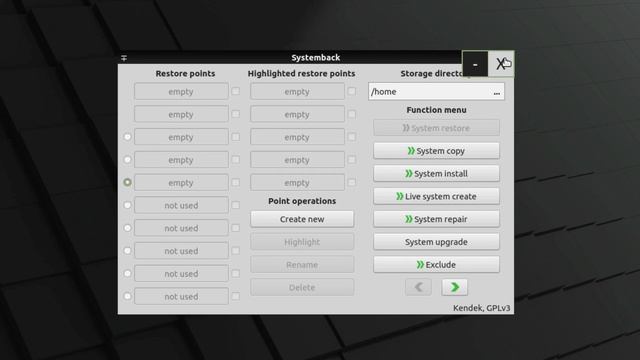Click the 'Point operations' heading

302,201
